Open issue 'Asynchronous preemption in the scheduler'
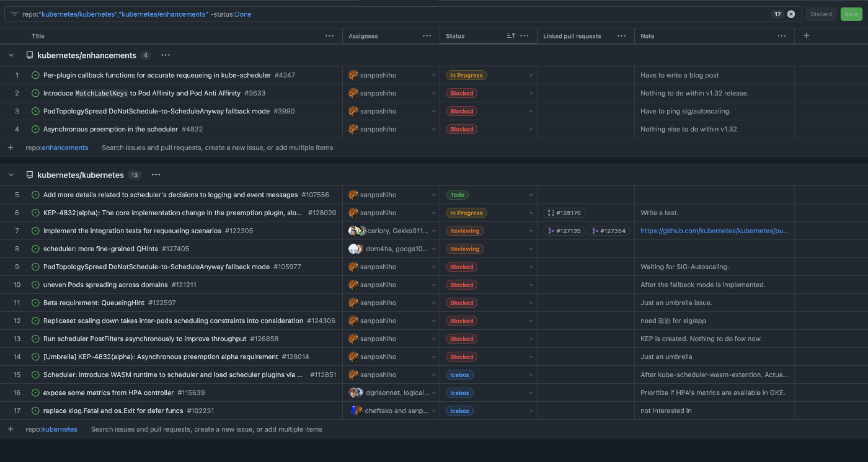 point(110,130)
